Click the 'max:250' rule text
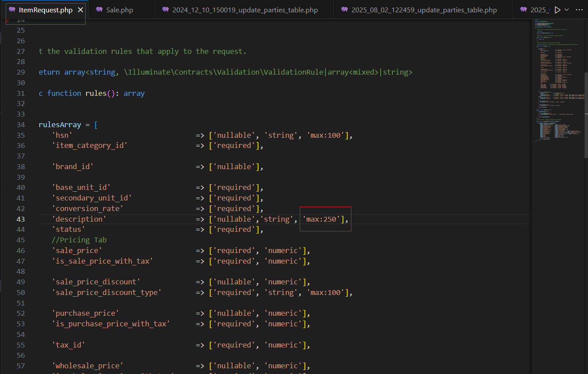 pyautogui.click(x=322, y=219)
